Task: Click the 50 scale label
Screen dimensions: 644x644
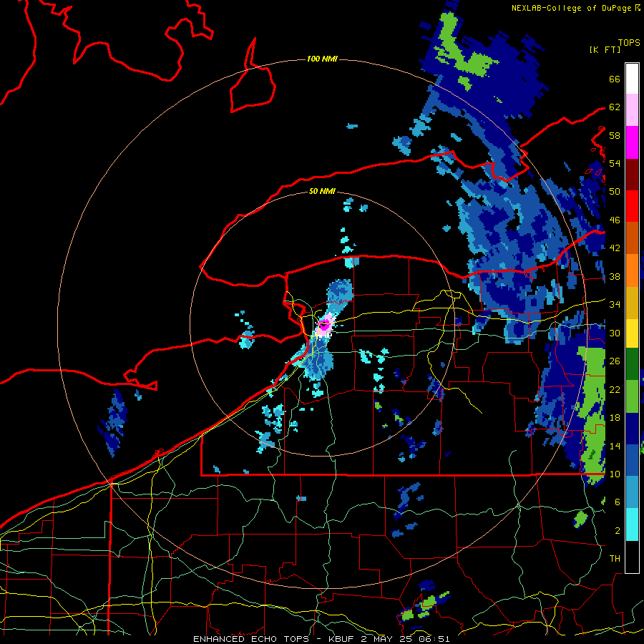Action: [x=615, y=192]
